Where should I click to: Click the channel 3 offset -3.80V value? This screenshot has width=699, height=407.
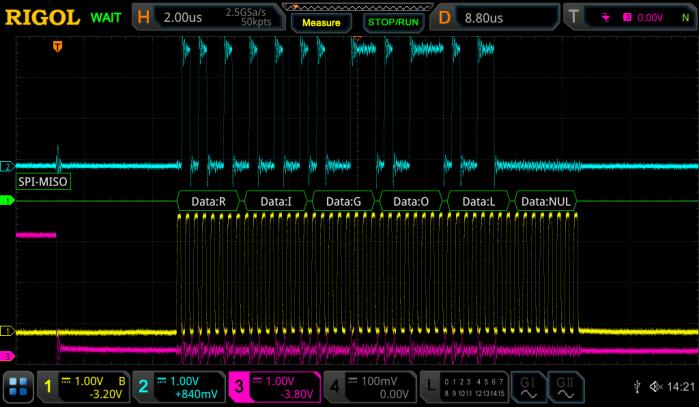click(297, 394)
